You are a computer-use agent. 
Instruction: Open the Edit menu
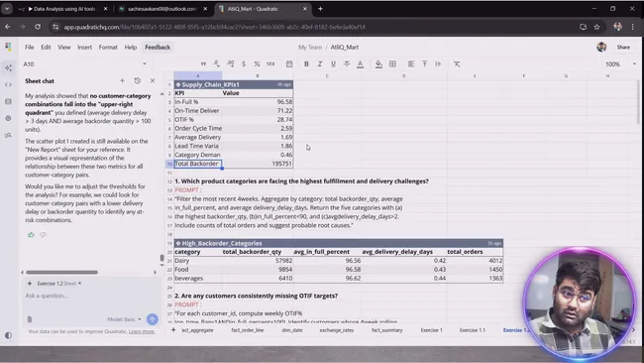tap(46, 48)
